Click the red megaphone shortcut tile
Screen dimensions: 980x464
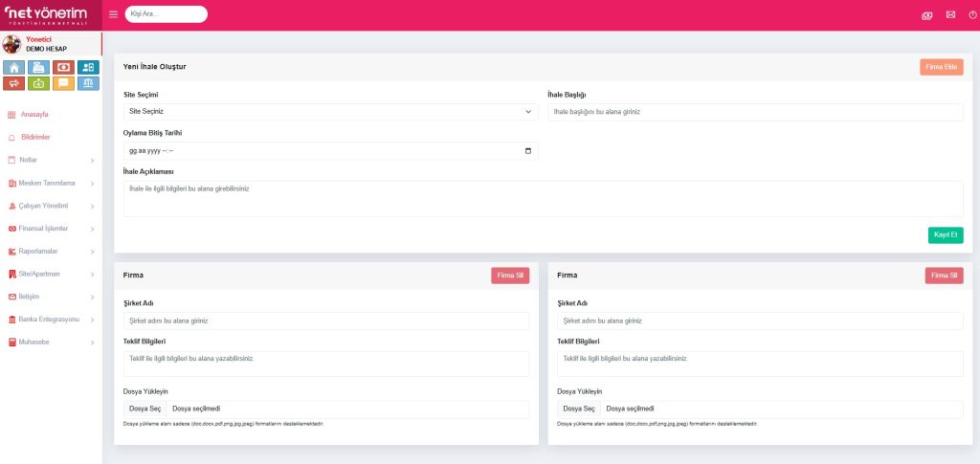pos(13,83)
